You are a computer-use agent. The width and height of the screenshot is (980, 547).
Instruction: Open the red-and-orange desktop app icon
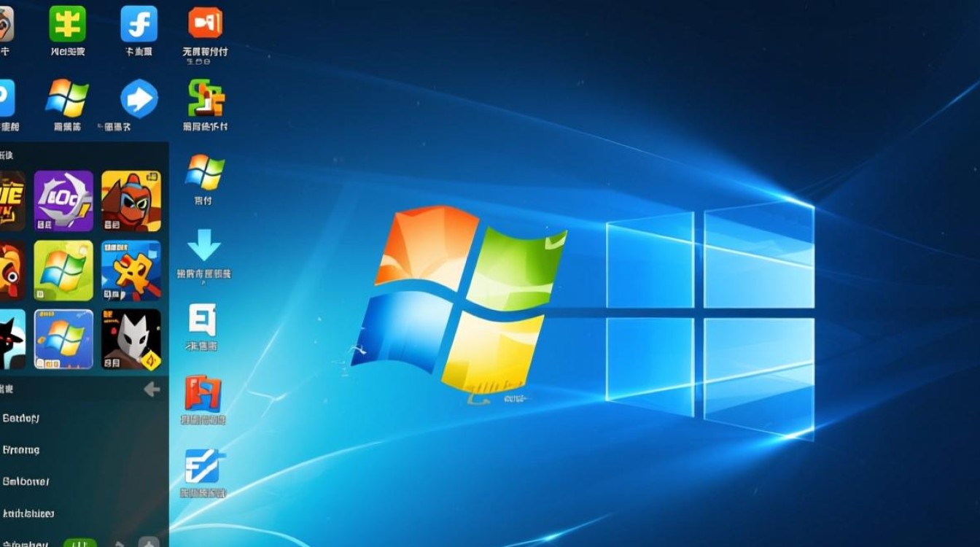pyautogui.click(x=202, y=394)
